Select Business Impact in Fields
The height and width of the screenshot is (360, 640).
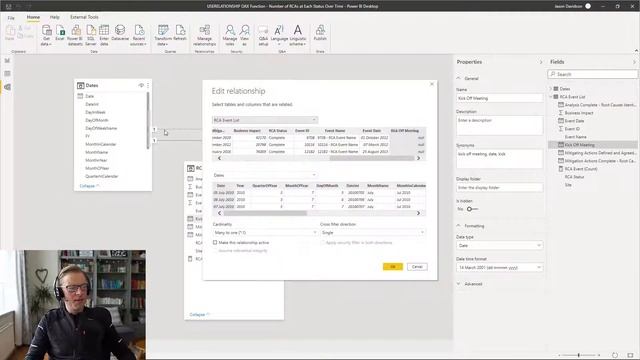click(579, 113)
